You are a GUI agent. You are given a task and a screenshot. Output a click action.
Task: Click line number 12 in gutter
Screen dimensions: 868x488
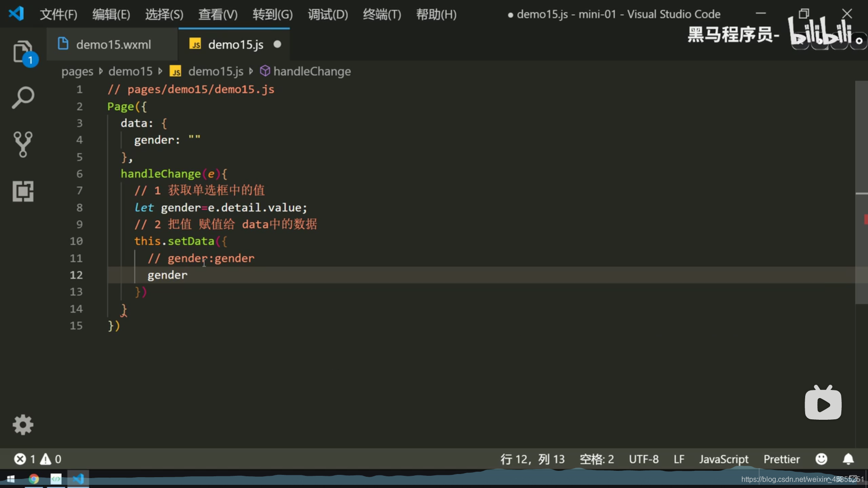point(76,275)
